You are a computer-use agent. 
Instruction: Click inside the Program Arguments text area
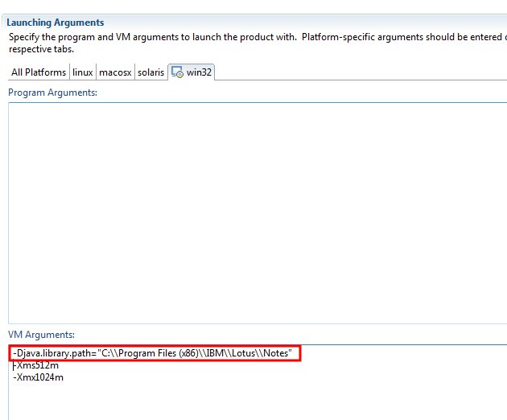click(x=258, y=209)
